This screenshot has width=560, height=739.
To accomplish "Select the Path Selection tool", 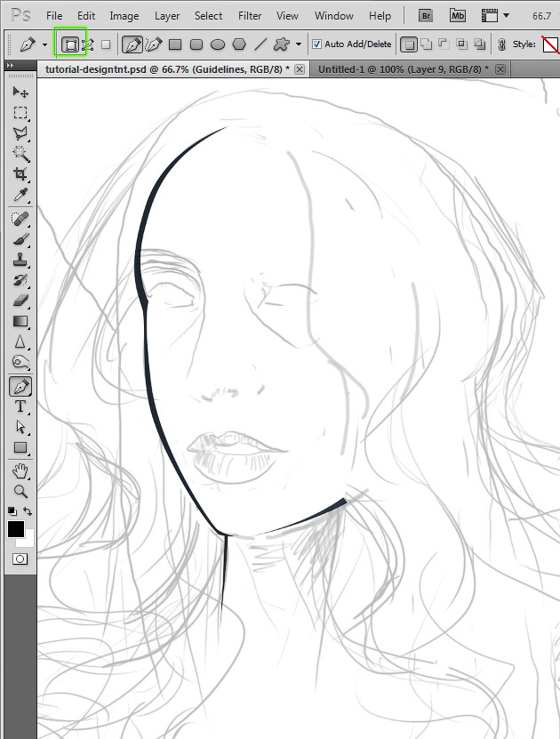I will [20, 427].
